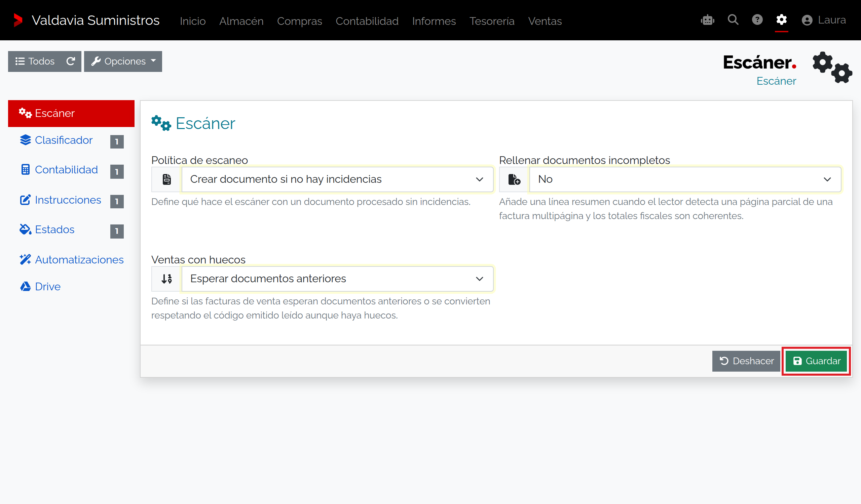Expand Política de escaneo dropdown
Image resolution: width=861 pixels, height=504 pixels.
[337, 179]
